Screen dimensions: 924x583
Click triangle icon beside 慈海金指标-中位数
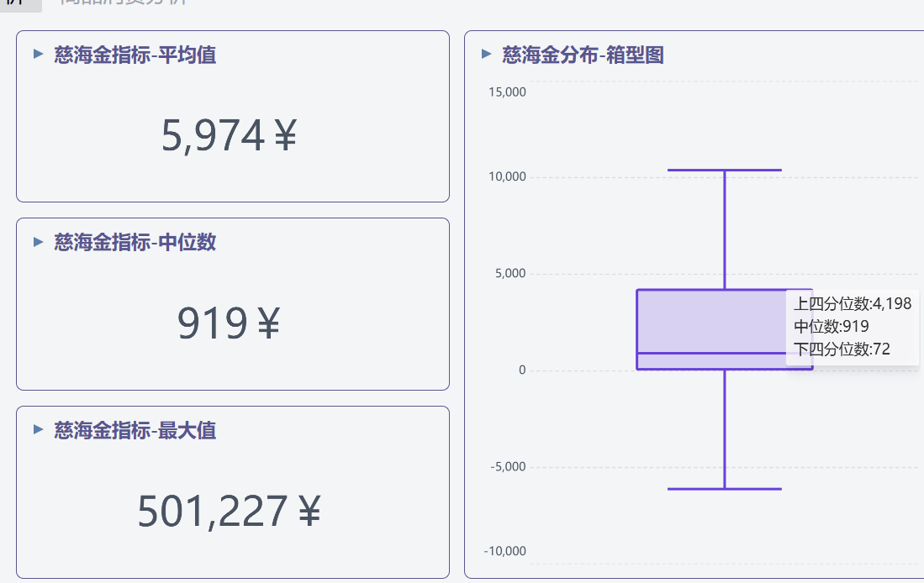point(38,242)
